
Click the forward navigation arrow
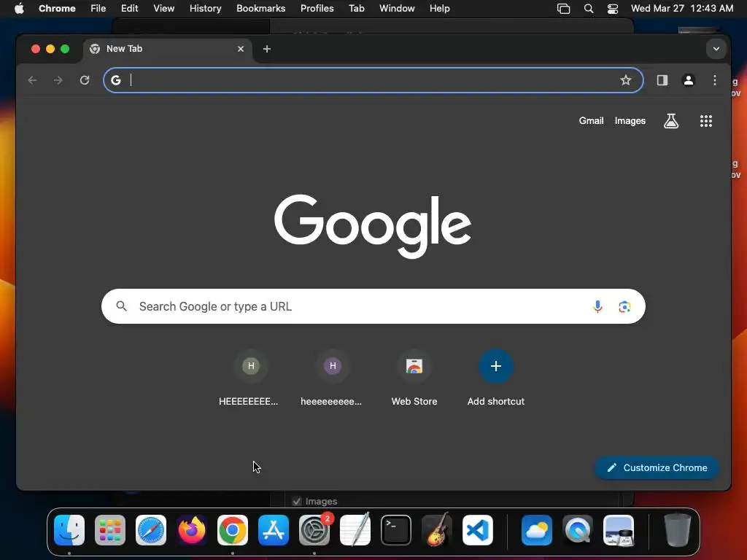click(x=58, y=80)
